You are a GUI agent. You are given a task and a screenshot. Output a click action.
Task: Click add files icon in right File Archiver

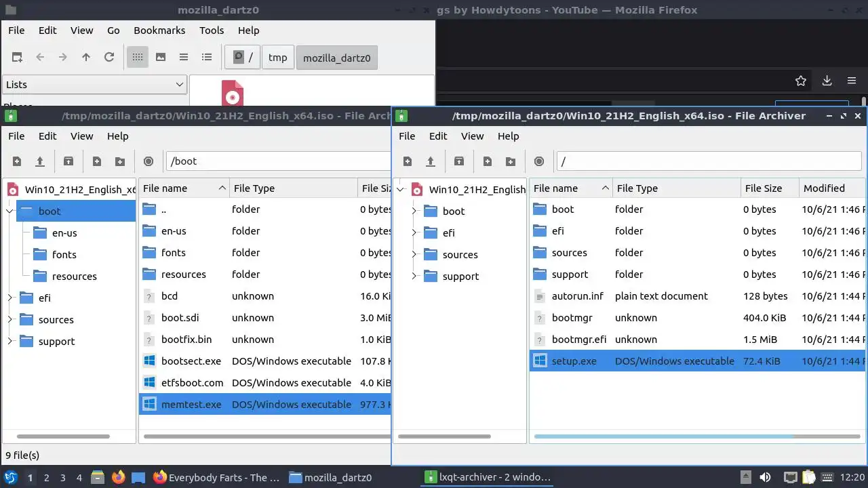[x=488, y=161]
